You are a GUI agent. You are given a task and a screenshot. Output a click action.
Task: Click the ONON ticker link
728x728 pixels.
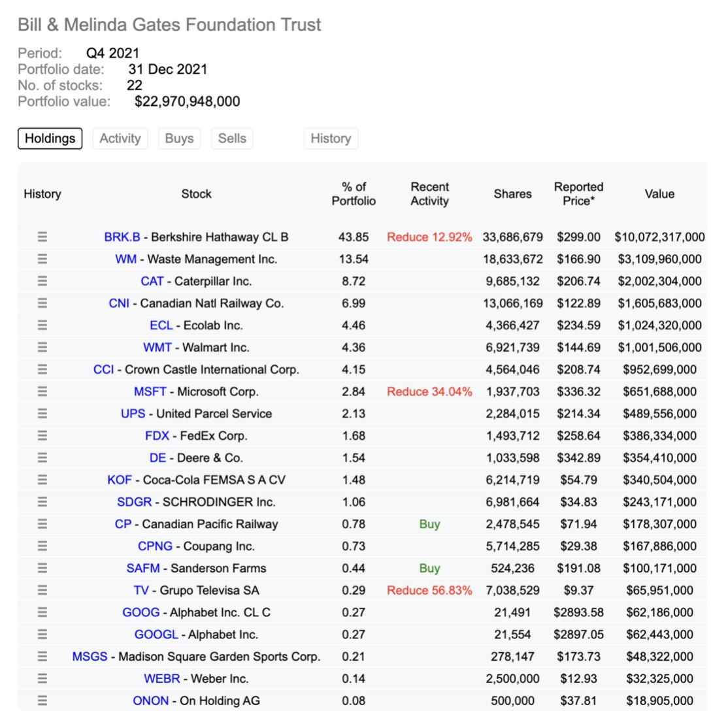click(150, 701)
